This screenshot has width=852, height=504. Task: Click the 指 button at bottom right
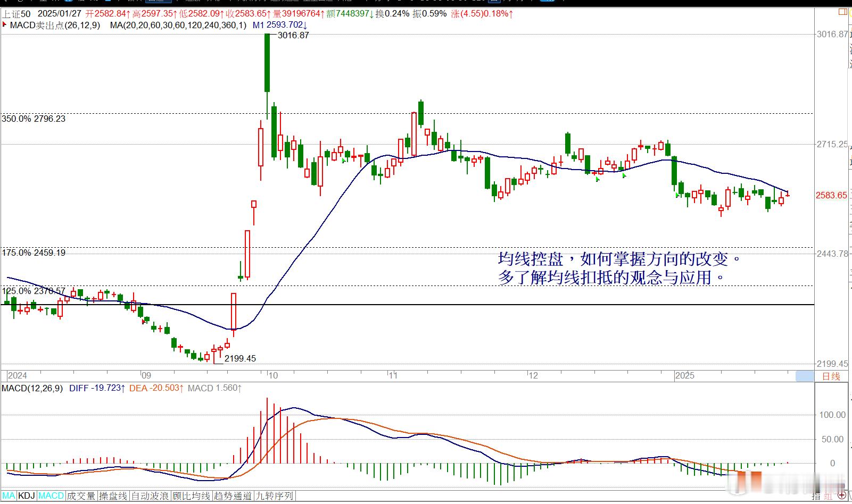click(816, 496)
